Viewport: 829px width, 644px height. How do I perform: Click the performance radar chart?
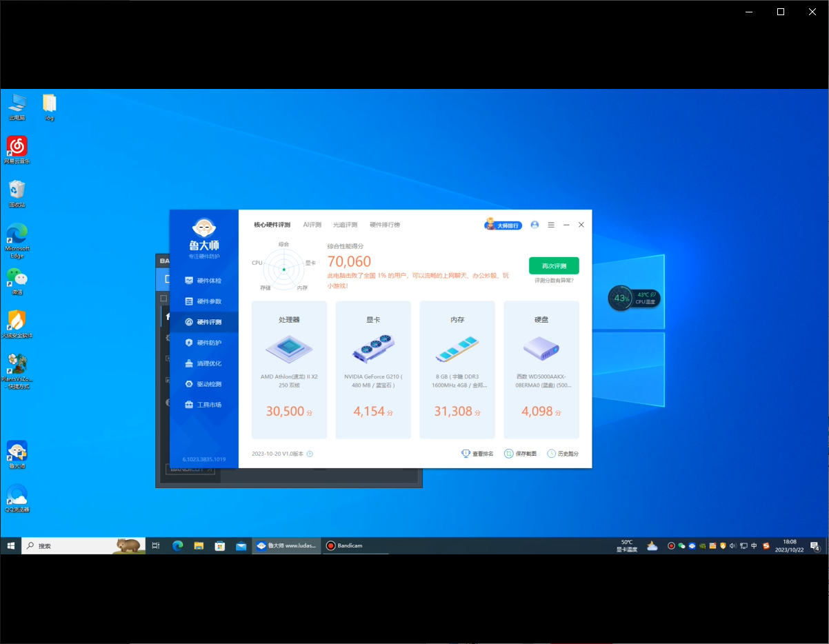283,269
